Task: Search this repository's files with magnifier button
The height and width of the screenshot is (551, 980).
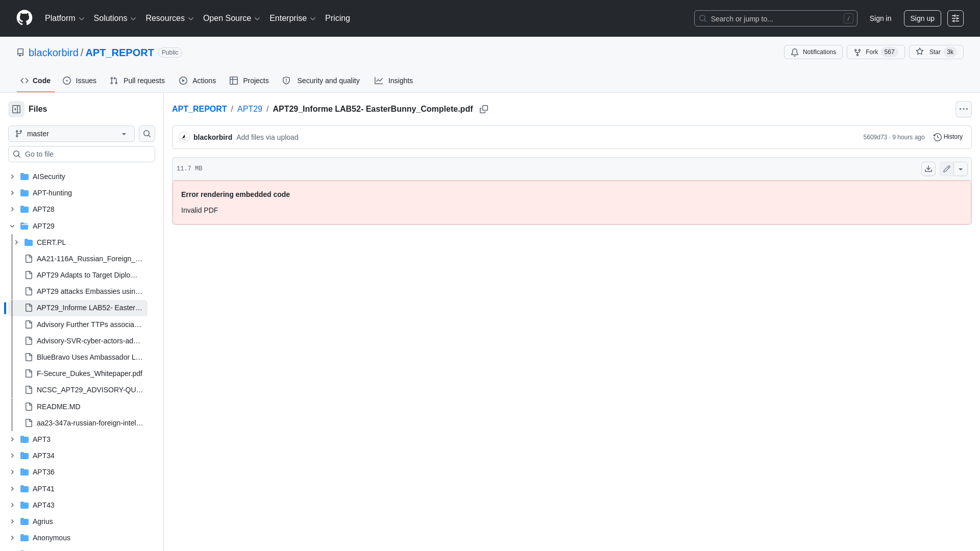Action: pos(147,134)
